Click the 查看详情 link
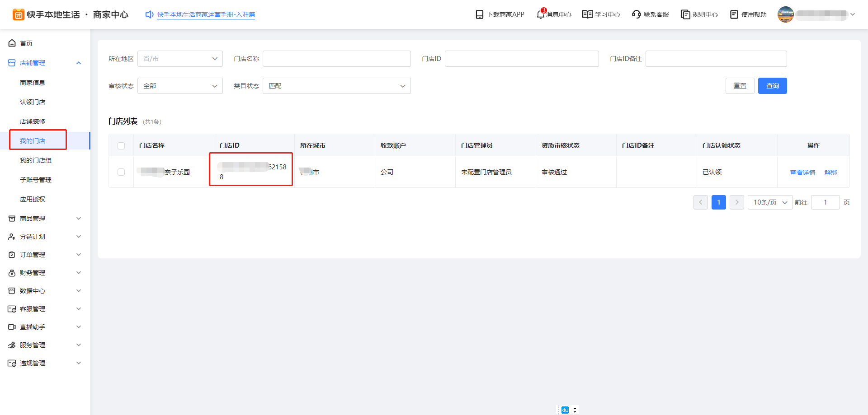 pos(802,173)
